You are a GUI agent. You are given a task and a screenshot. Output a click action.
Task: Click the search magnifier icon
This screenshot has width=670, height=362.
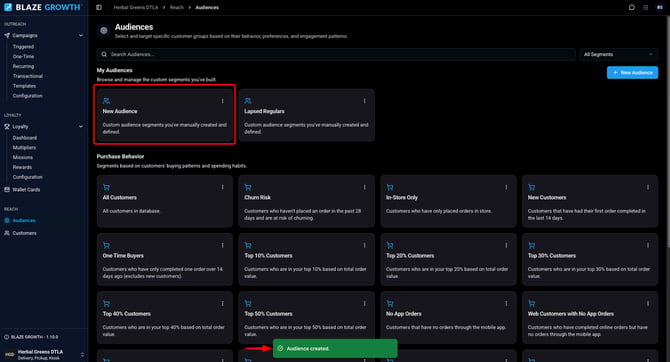pyautogui.click(x=104, y=54)
